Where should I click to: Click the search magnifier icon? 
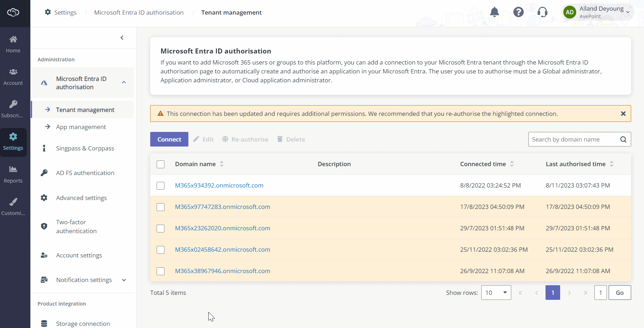623,139
